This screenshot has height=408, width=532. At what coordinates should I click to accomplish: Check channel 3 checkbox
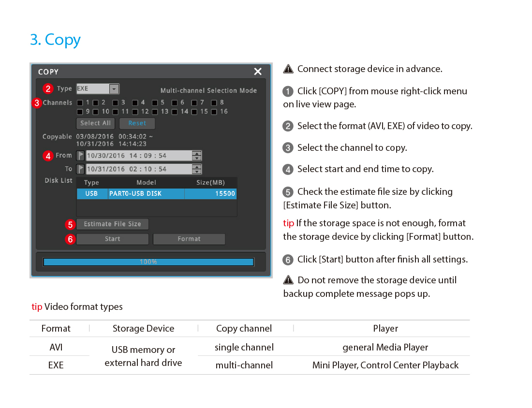(x=116, y=103)
